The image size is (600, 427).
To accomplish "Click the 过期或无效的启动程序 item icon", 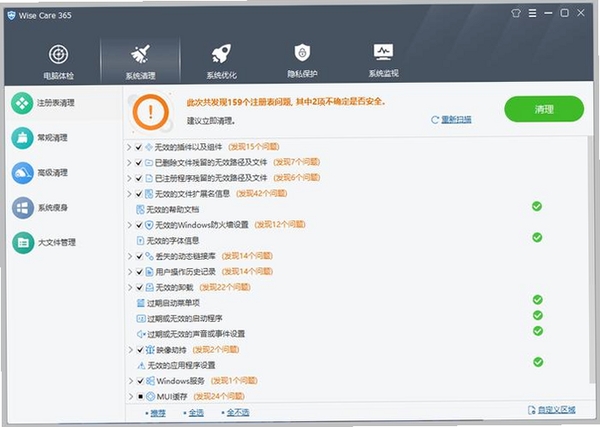I will tap(141, 318).
